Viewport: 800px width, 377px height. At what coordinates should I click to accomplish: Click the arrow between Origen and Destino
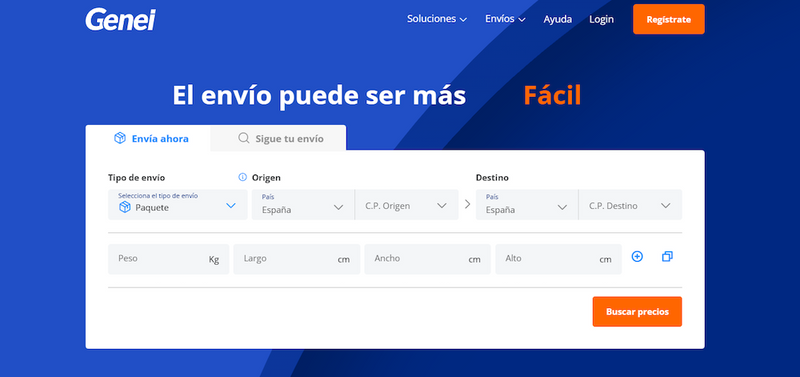pyautogui.click(x=467, y=205)
